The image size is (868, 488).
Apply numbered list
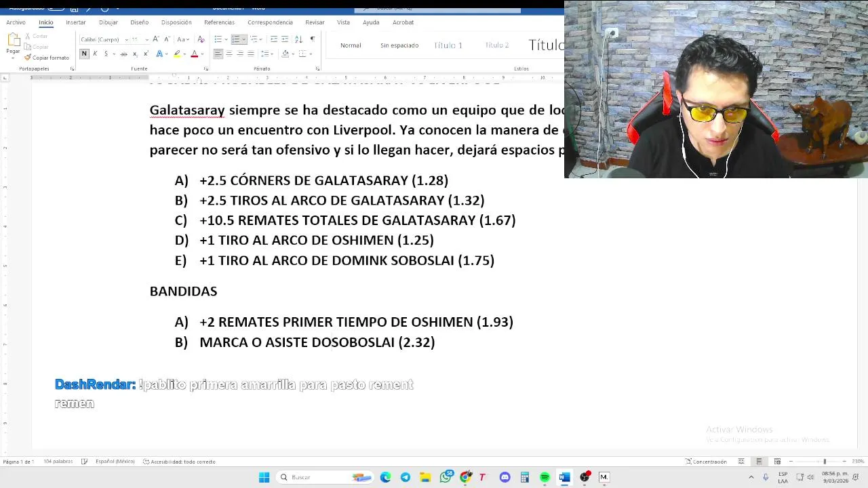coord(235,39)
